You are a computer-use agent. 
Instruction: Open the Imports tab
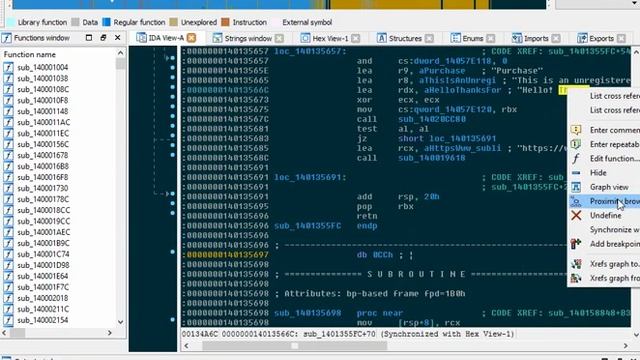point(536,38)
